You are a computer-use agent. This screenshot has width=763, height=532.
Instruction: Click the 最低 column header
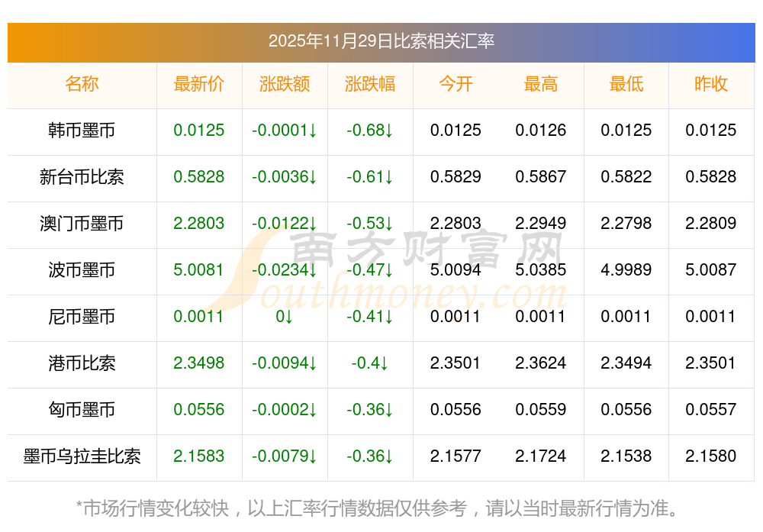pos(626,84)
